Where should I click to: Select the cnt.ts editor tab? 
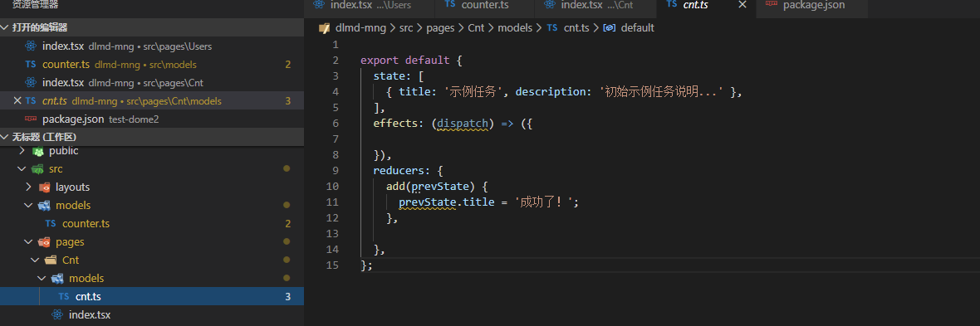click(697, 5)
